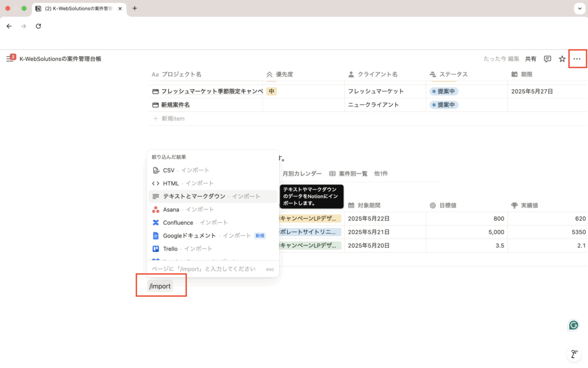Go back using the browser arrow
The image size is (588, 368).
(x=9, y=26)
